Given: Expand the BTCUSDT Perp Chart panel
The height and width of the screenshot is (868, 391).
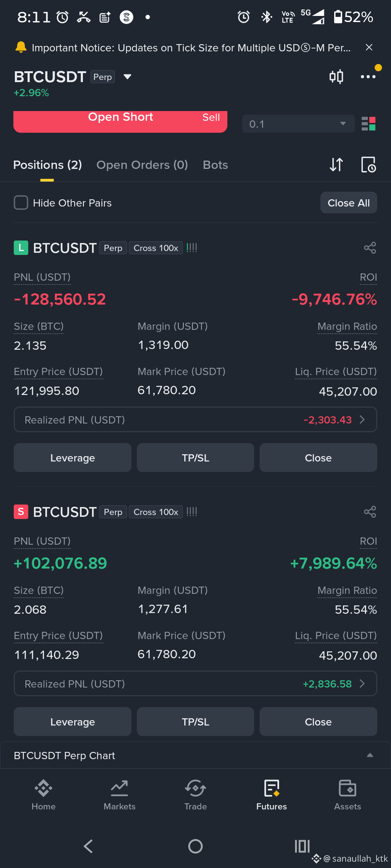Looking at the screenshot, I should click(195, 756).
